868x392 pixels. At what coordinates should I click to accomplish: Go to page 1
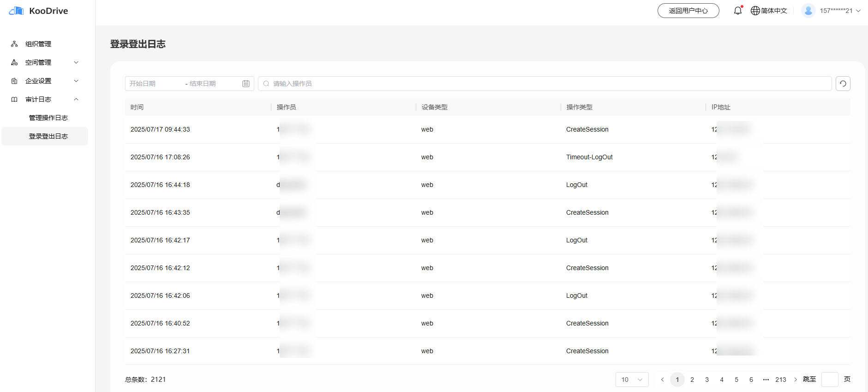pyautogui.click(x=677, y=380)
